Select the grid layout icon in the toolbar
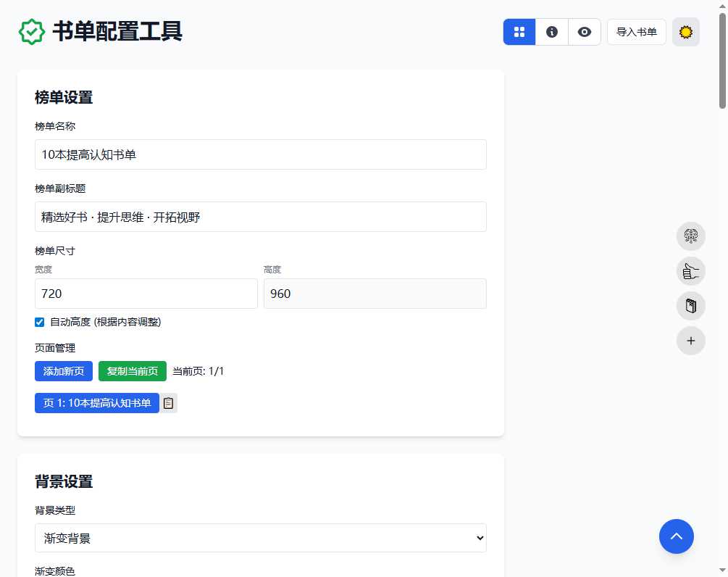Viewport: 728px width, 577px height. (x=519, y=32)
